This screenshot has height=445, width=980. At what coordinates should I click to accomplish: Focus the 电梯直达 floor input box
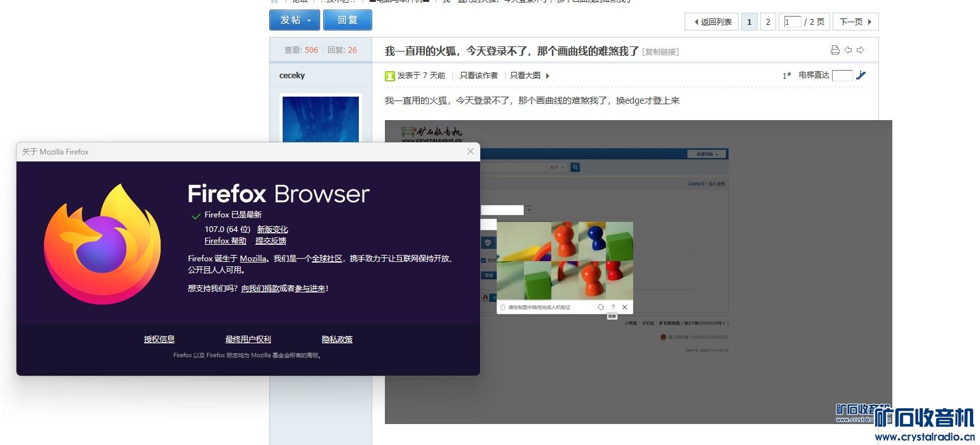(x=842, y=75)
